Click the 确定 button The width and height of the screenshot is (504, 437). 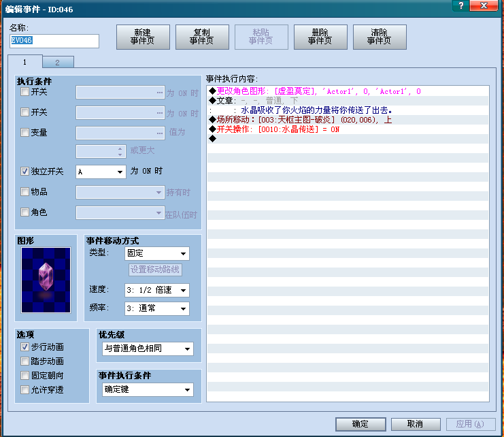[360, 424]
